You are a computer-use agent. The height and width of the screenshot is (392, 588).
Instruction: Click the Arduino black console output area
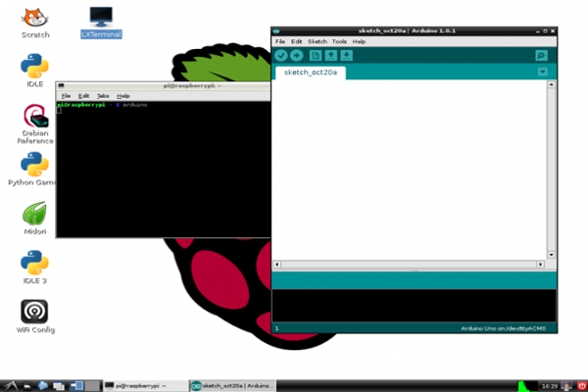pyautogui.click(x=414, y=306)
